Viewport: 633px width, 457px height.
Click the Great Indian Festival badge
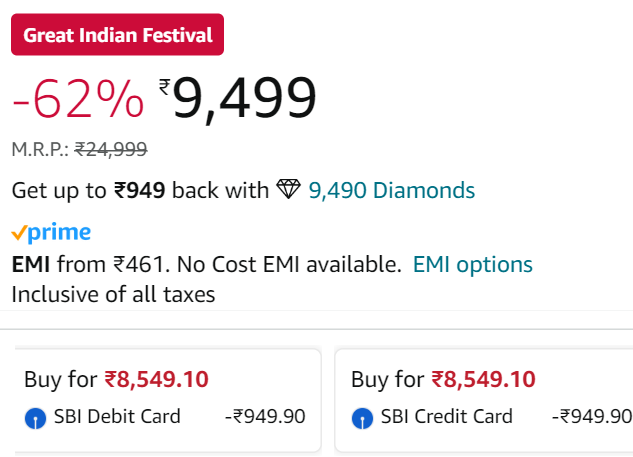point(117,34)
